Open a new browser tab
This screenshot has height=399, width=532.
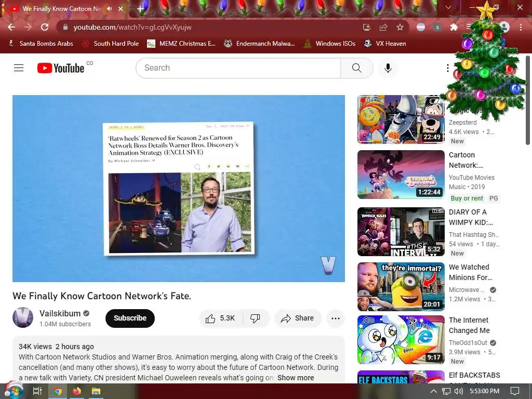[140, 8]
